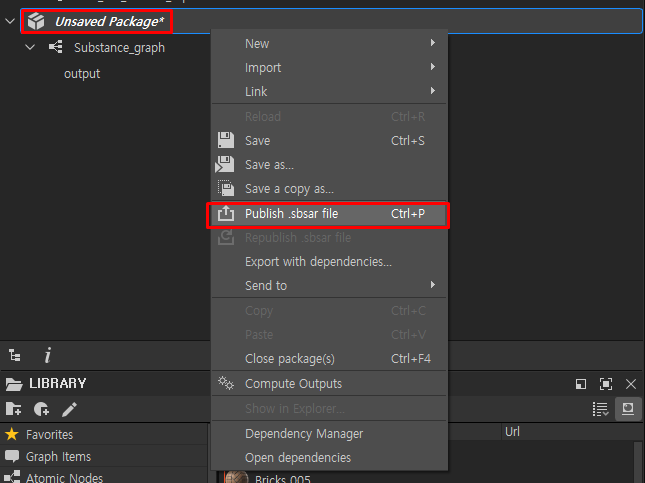Choose Export with dependencies...
The width and height of the screenshot is (645, 483).
point(329,262)
